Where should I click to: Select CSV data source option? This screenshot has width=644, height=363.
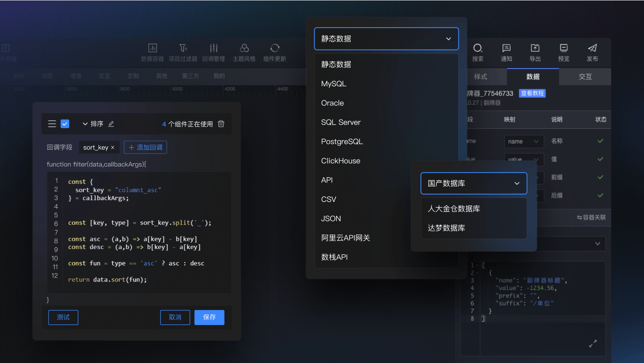click(363, 199)
